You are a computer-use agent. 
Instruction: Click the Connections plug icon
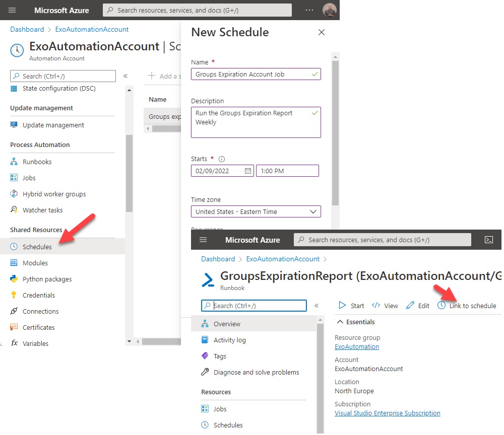[14, 311]
